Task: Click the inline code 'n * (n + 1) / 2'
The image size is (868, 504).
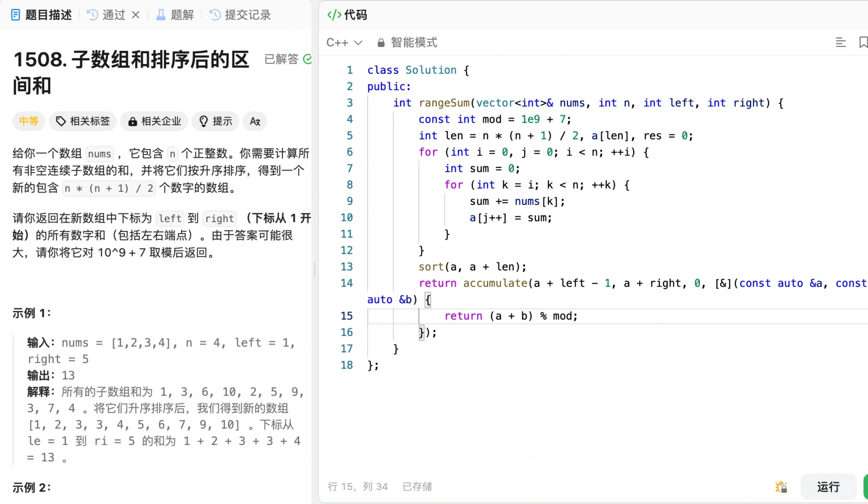Action: tap(109, 188)
